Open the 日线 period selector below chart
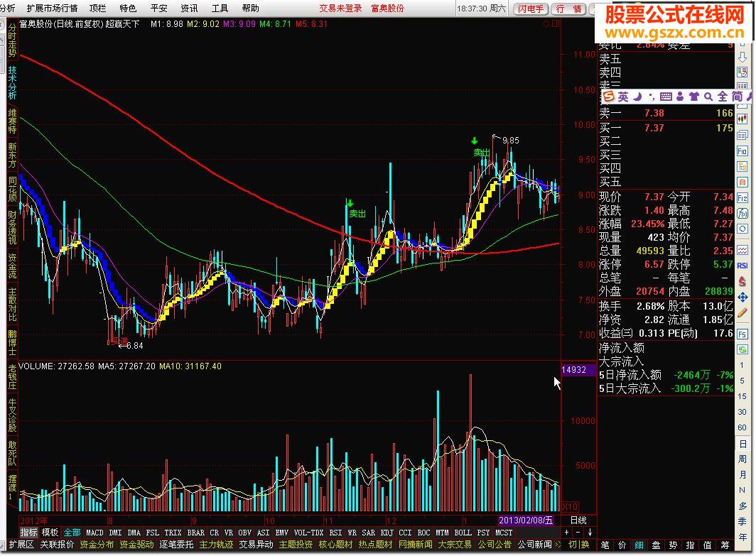 (578, 520)
